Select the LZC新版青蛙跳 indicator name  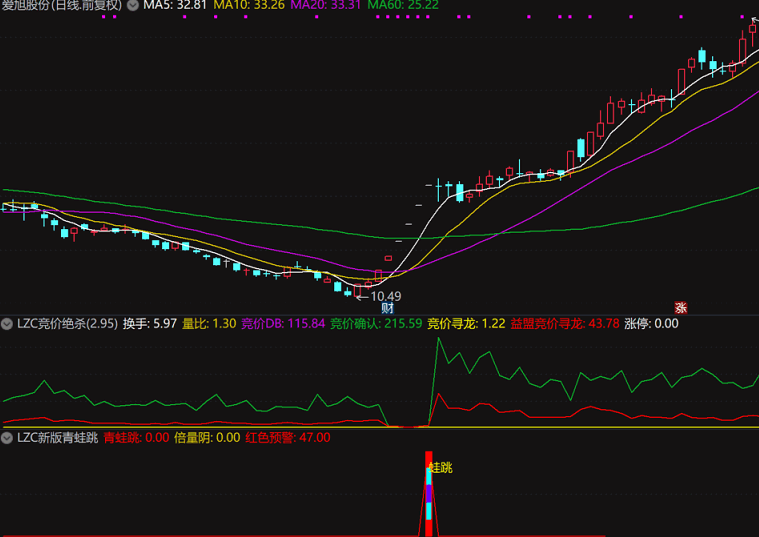click(x=58, y=438)
